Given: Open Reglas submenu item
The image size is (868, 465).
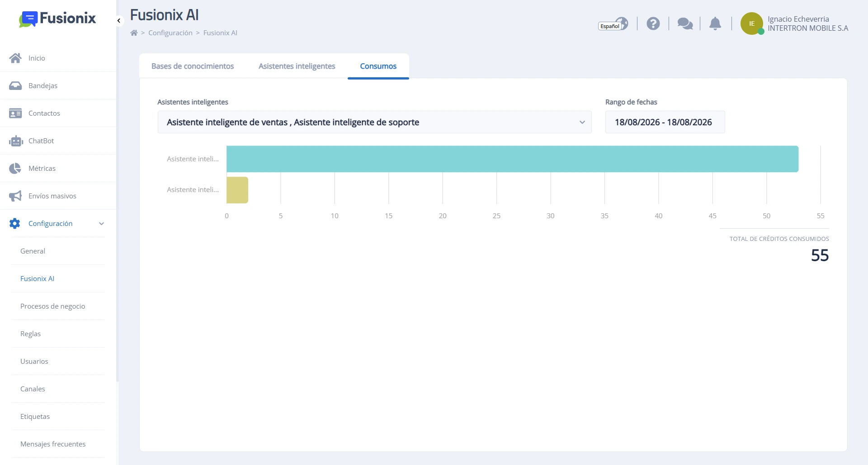Looking at the screenshot, I should pyautogui.click(x=30, y=333).
